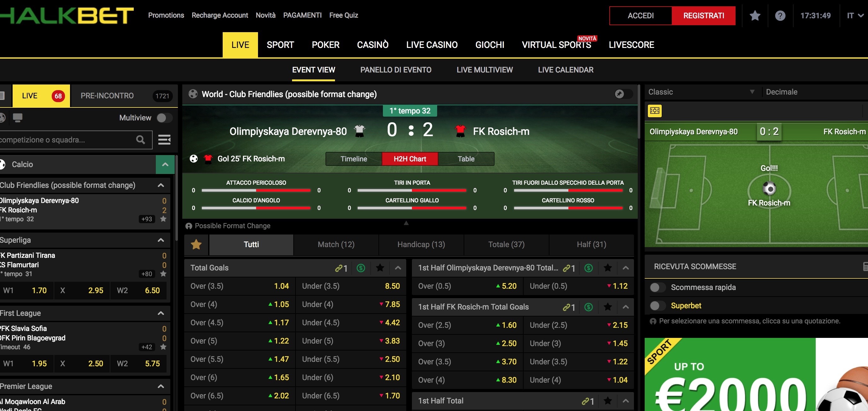This screenshot has width=868, height=411.
Task: Enable the Superbet toggle
Action: pos(657,306)
